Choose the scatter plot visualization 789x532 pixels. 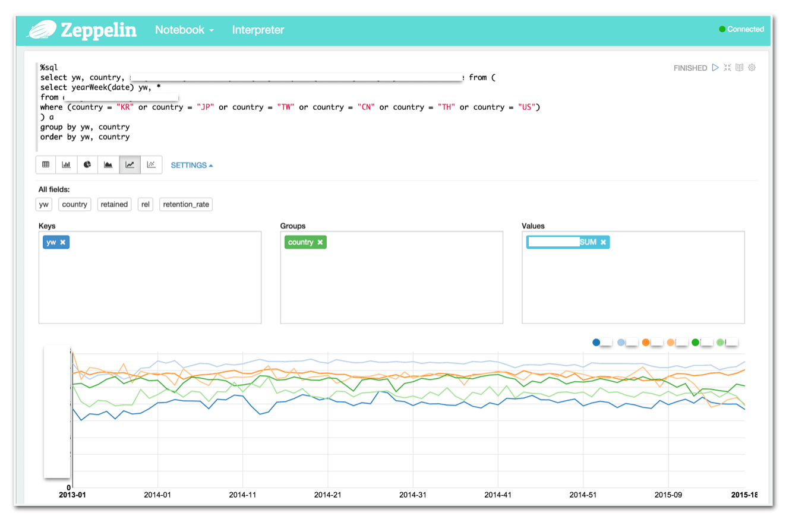(x=151, y=164)
